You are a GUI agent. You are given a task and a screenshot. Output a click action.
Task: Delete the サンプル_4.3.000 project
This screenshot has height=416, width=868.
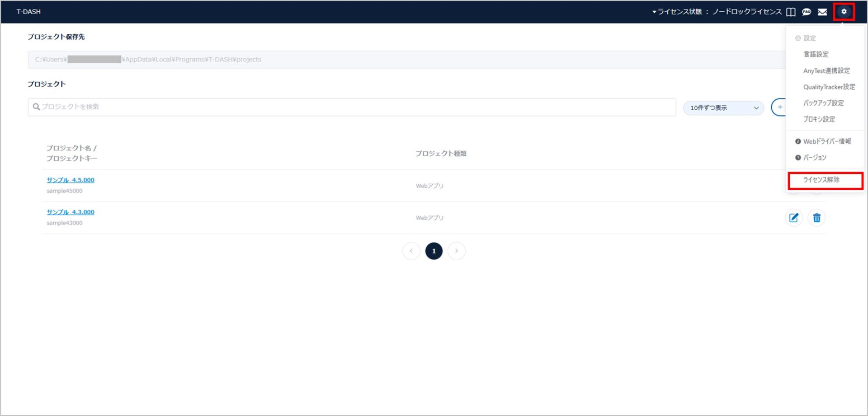click(x=816, y=218)
